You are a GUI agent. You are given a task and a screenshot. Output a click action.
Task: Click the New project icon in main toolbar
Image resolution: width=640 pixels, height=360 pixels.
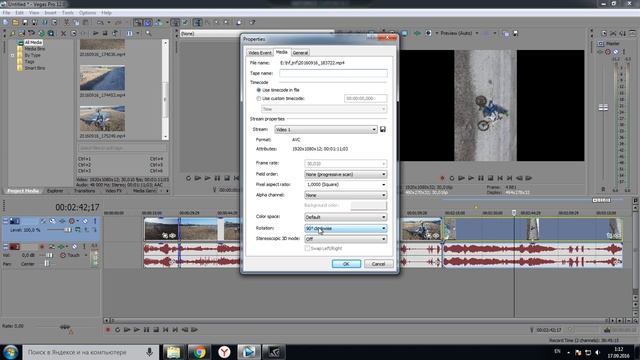click(x=5, y=22)
